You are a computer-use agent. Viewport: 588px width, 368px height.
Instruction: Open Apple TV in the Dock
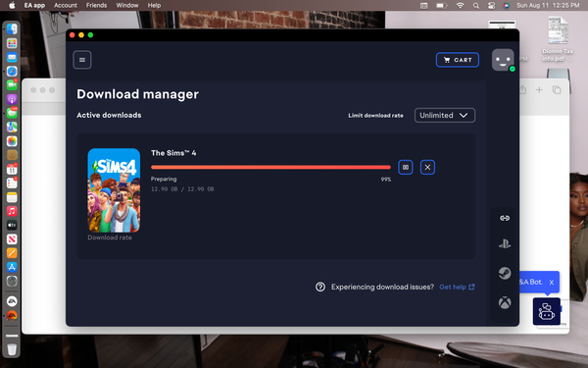[x=12, y=225]
